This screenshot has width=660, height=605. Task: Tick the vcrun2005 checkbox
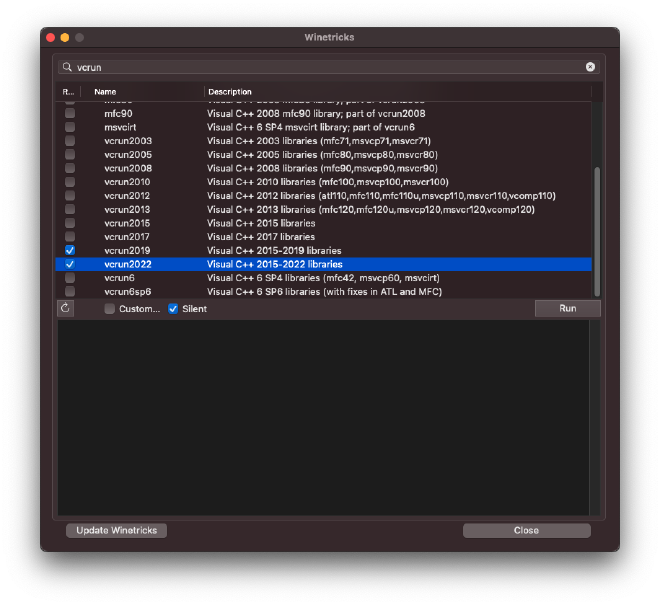[x=70, y=155]
